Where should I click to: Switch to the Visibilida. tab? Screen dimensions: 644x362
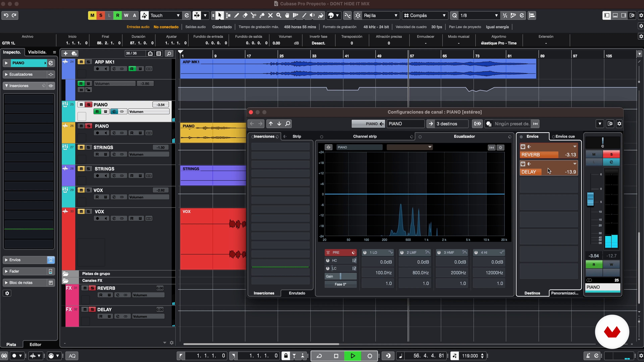[37, 52]
